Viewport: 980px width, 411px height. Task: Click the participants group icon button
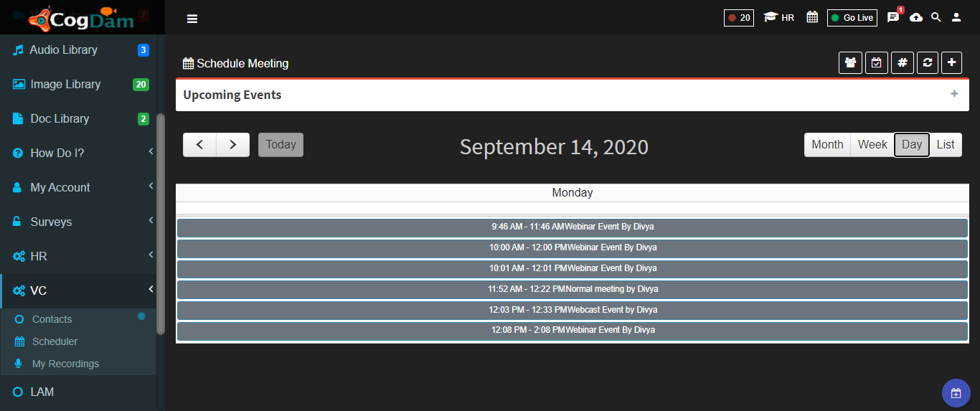tap(851, 63)
